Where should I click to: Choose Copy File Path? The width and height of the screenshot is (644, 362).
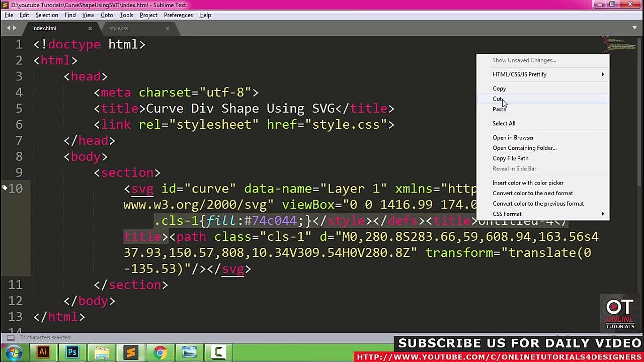[543, 158]
